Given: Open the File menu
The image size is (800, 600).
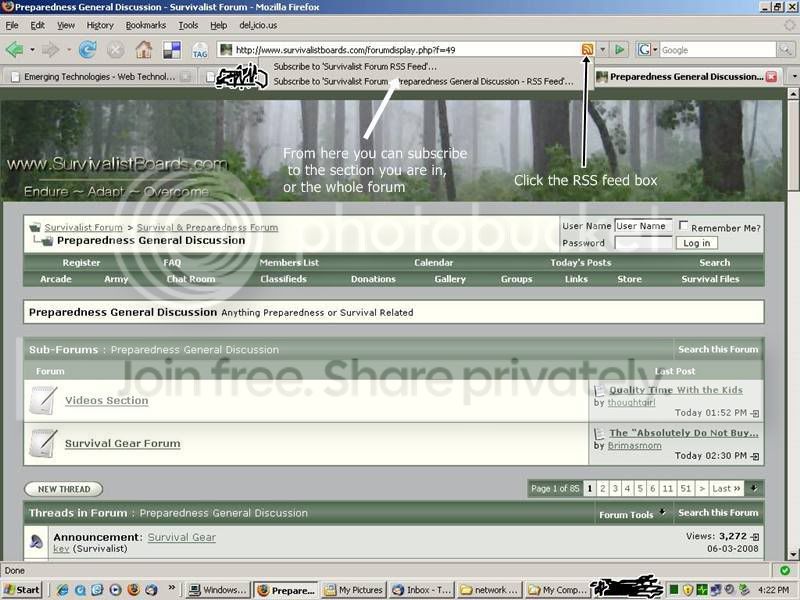Looking at the screenshot, I should point(12,25).
